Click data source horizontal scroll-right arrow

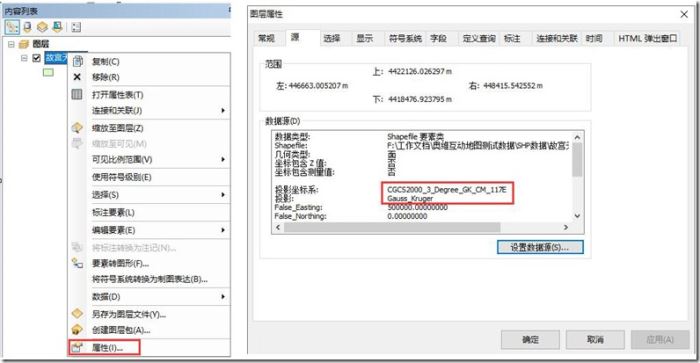pos(566,227)
